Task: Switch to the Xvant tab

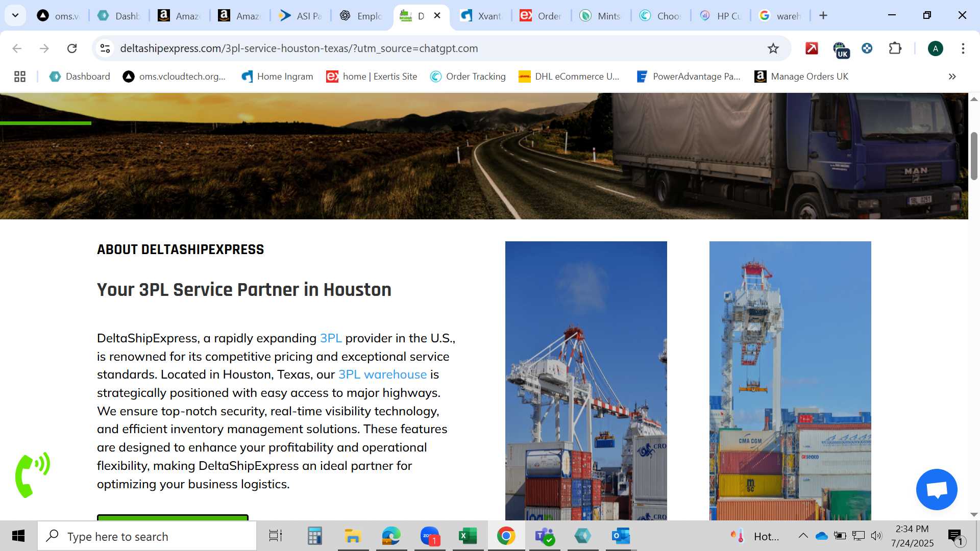Action: (x=481, y=16)
